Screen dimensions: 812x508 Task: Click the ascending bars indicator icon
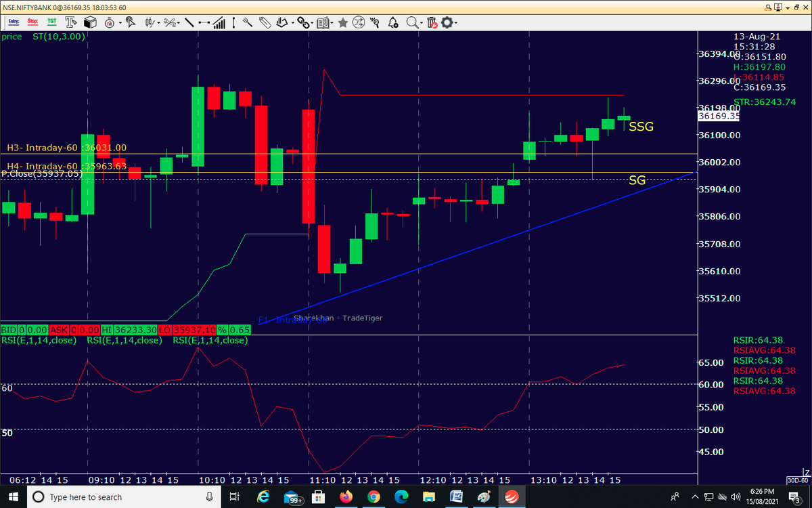click(219, 22)
